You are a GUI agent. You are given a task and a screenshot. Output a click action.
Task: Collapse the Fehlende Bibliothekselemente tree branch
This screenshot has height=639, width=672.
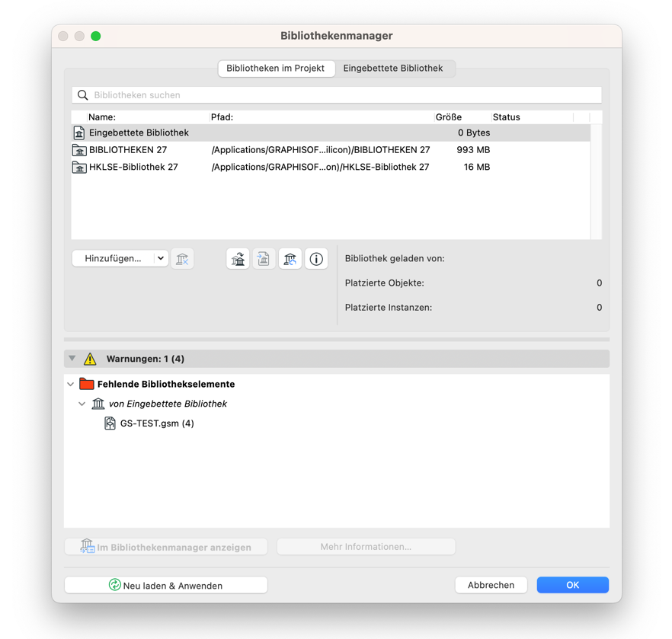click(70, 384)
